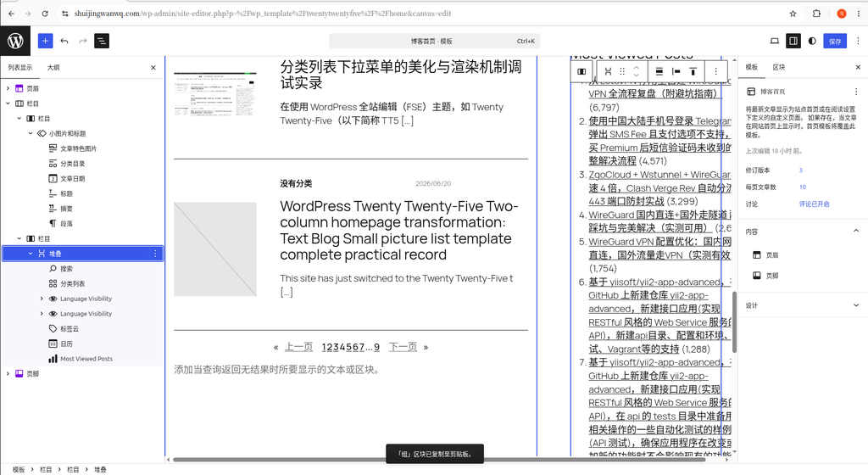This screenshot has height=475, width=868.
Task: Select the 日历 block in list view
Action: click(83, 344)
